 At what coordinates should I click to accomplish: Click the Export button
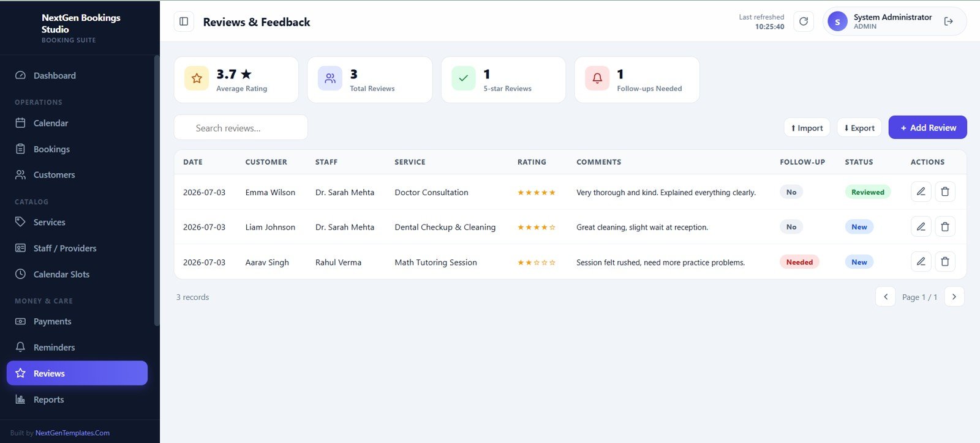[859, 127]
